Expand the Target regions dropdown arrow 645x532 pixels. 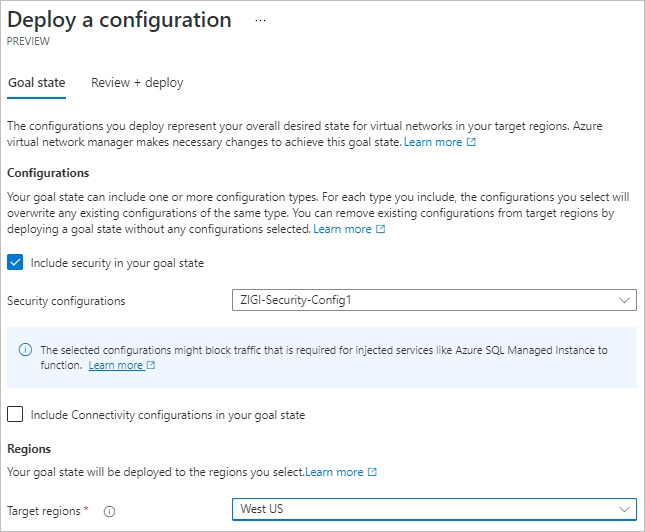(x=624, y=509)
